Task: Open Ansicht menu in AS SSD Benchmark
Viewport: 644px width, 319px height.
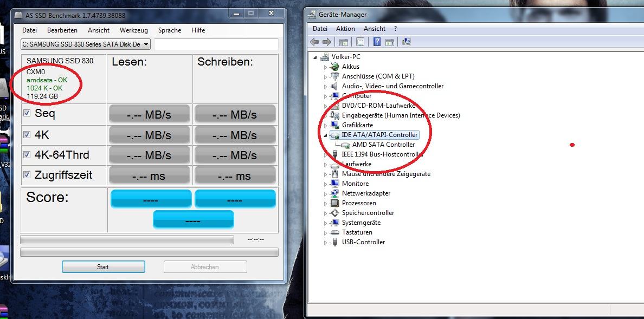Action: pos(99,30)
